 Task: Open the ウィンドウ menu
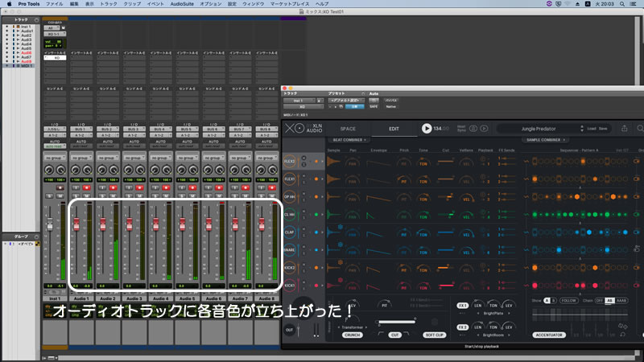coord(253,4)
